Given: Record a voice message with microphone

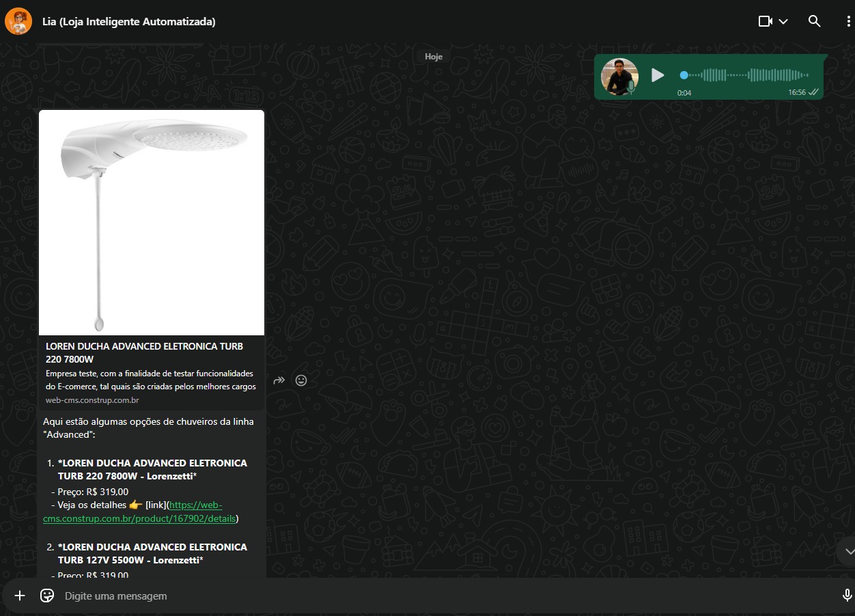Looking at the screenshot, I should 847,596.
